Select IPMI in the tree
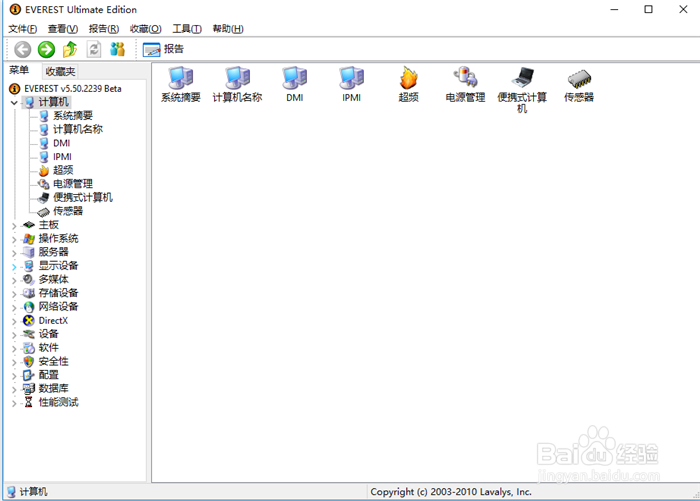Viewport: 700px width, 501px height. click(62, 157)
